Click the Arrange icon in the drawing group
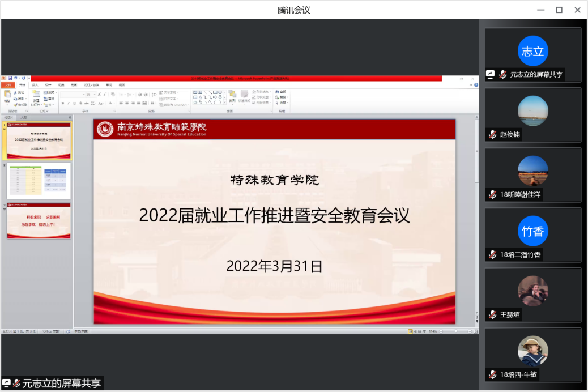Screen dimensions: 588x392 pyautogui.click(x=232, y=95)
